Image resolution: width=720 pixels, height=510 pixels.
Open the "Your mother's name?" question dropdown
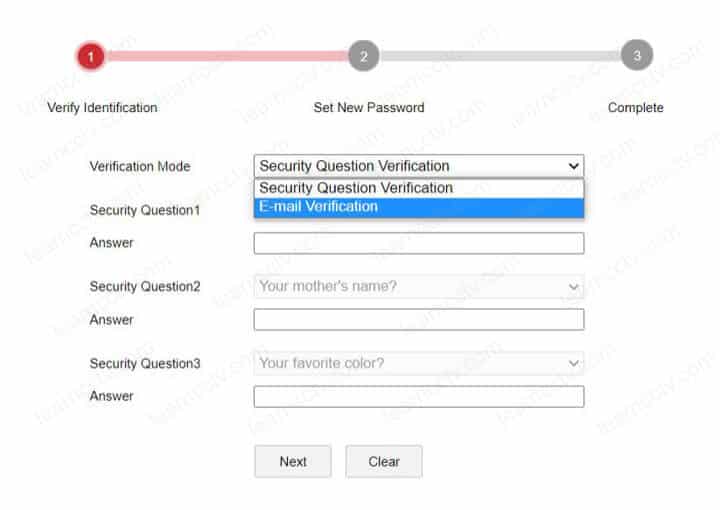(418, 287)
